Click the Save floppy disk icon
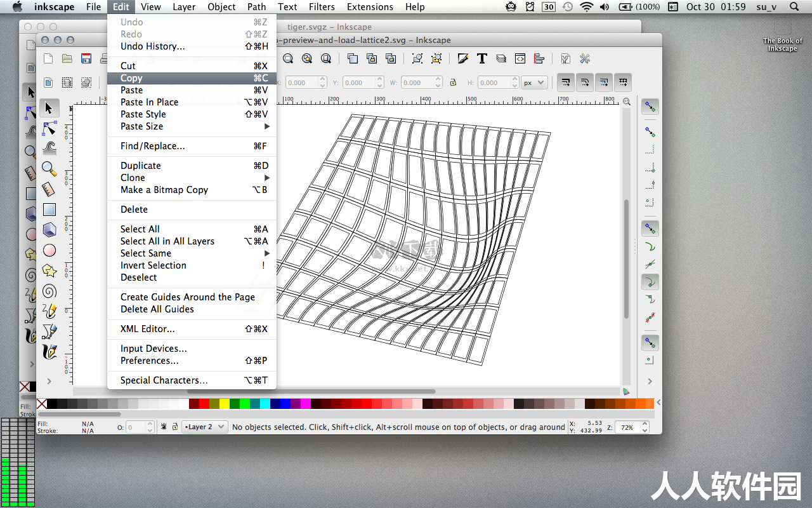Image resolution: width=812 pixels, height=508 pixels. [86, 58]
